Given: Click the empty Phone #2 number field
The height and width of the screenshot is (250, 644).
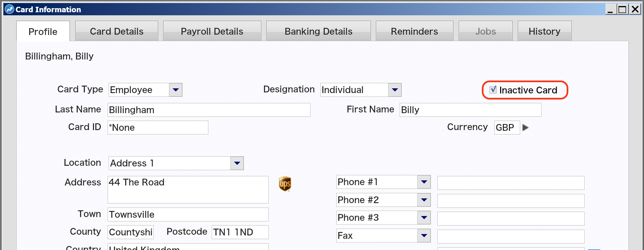Looking at the screenshot, I should click(511, 201).
